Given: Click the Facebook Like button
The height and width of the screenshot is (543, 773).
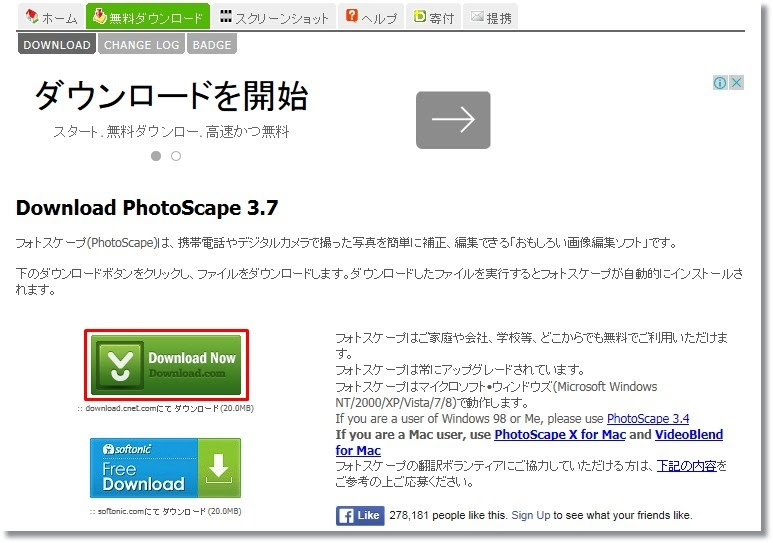Looking at the screenshot, I should 360,516.
